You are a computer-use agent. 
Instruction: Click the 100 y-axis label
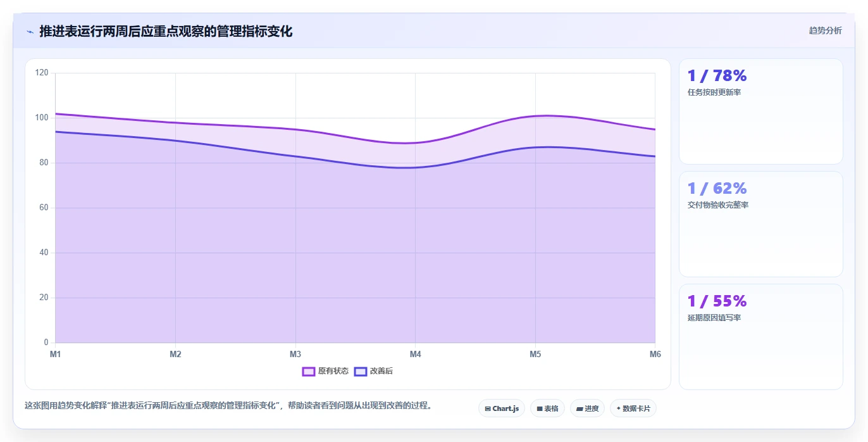[x=42, y=118]
